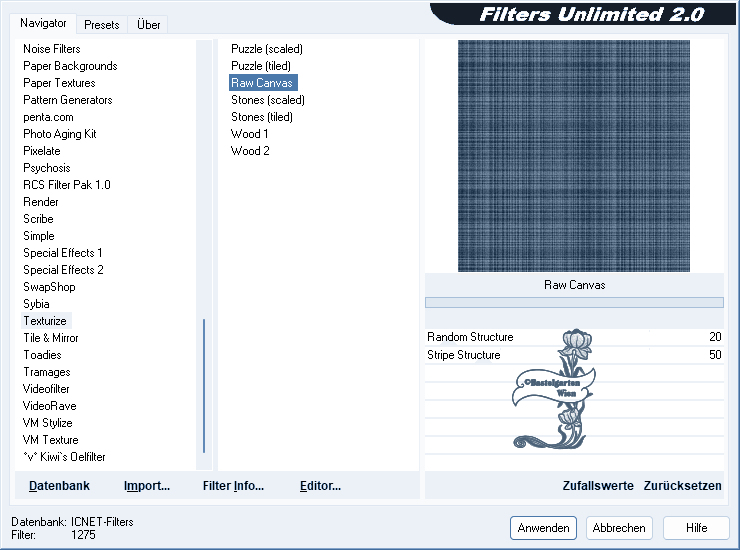This screenshot has height=550, width=740.
Task: Open Filter Info...
Action: [233, 485]
